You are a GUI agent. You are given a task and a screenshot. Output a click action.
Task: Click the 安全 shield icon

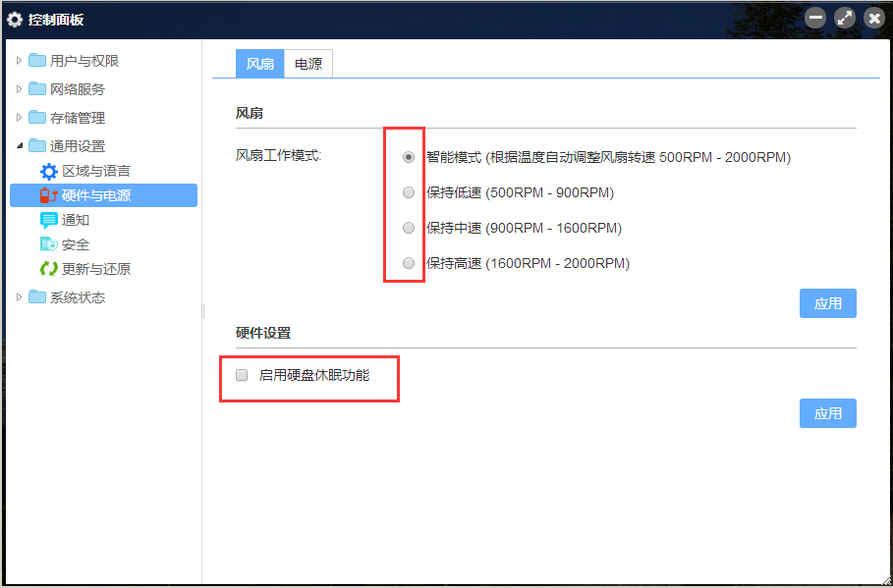(x=48, y=244)
